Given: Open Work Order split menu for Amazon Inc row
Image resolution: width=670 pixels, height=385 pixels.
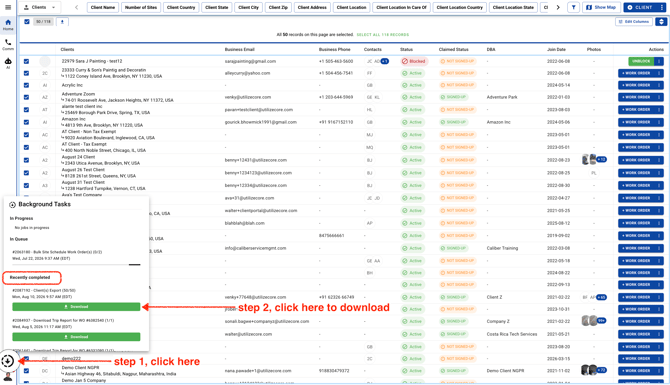Looking at the screenshot, I should tap(659, 122).
